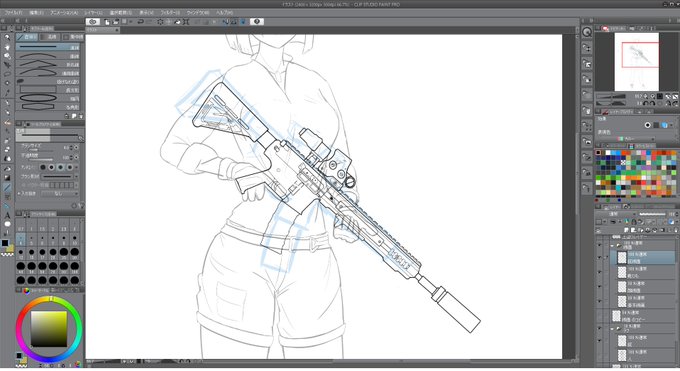The image size is (680, 371).
Task: Select the Move (hand) tool
Action: point(7,46)
